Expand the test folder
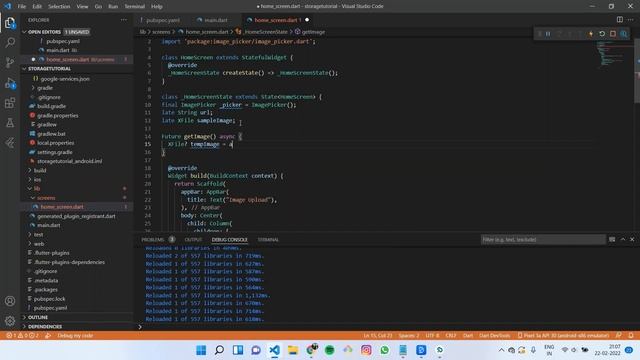 coord(38,234)
